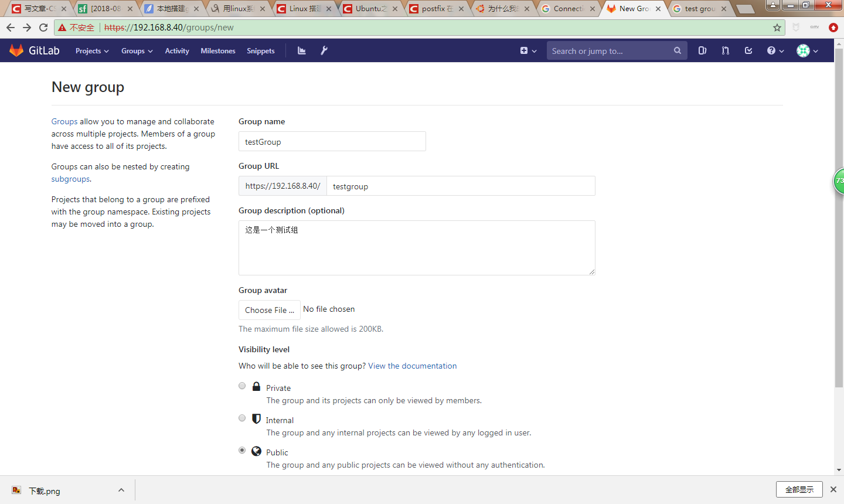Open the GitLab home via the fox logo

[x=16, y=50]
